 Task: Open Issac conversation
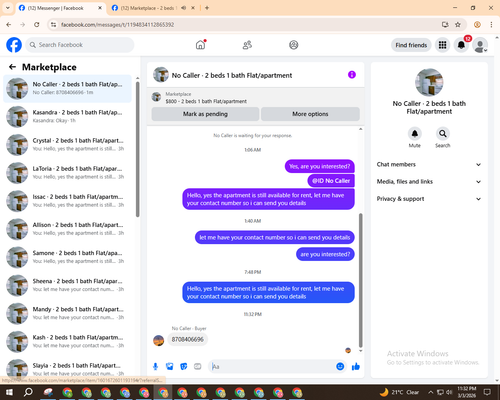tap(67, 201)
